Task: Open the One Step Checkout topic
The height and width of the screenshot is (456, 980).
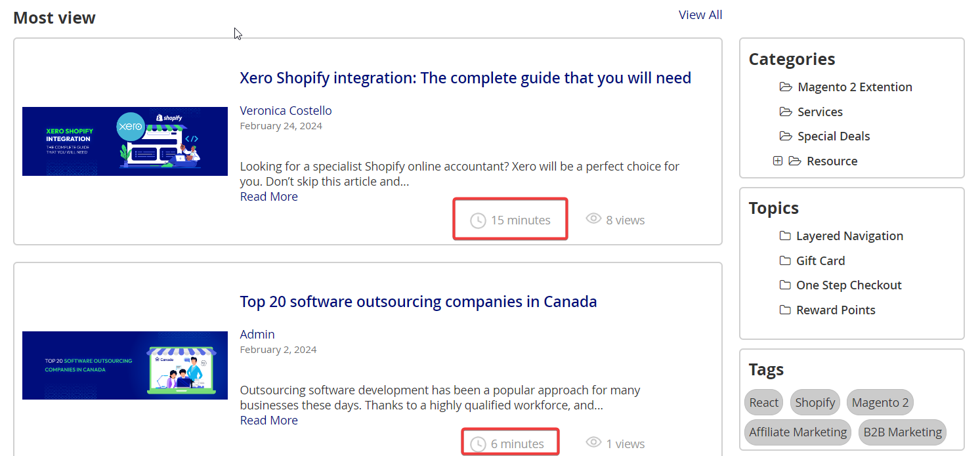Action: [x=849, y=285]
